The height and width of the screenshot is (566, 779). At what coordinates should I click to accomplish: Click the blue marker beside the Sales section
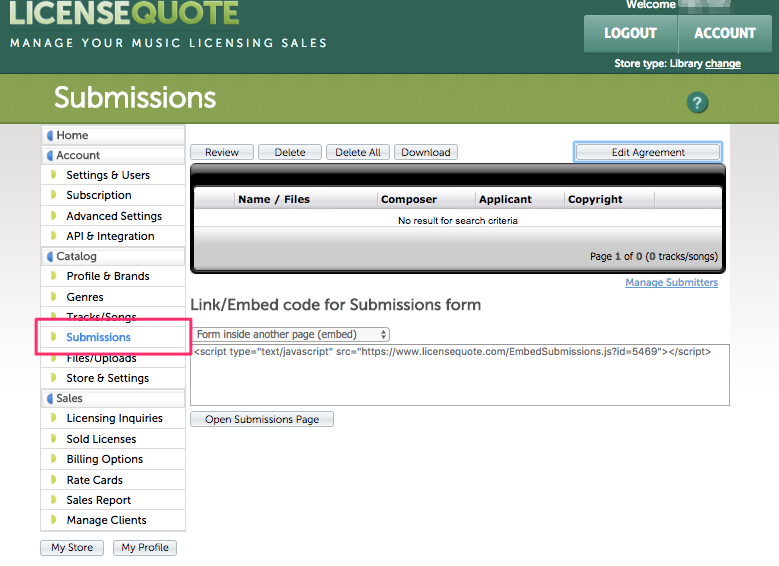(x=50, y=398)
